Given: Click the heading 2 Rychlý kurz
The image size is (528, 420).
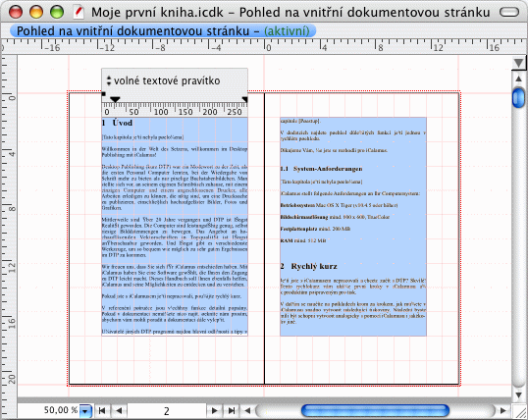Looking at the screenshot, I should 308,266.
